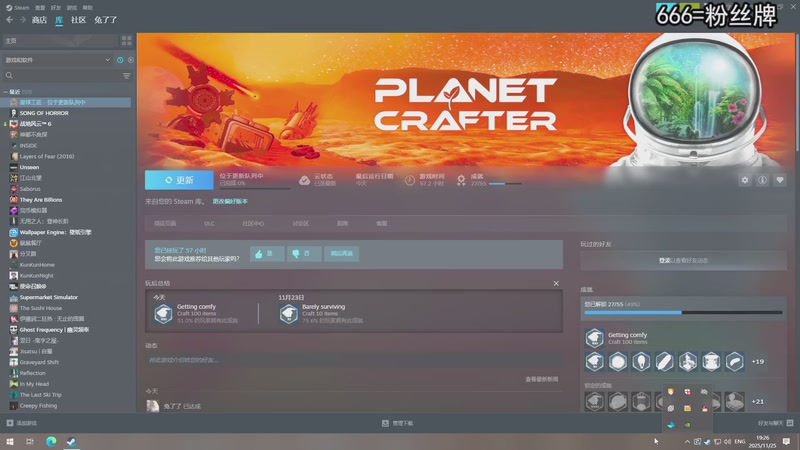
Task: Open the volume icon in system tray
Action: (727, 441)
